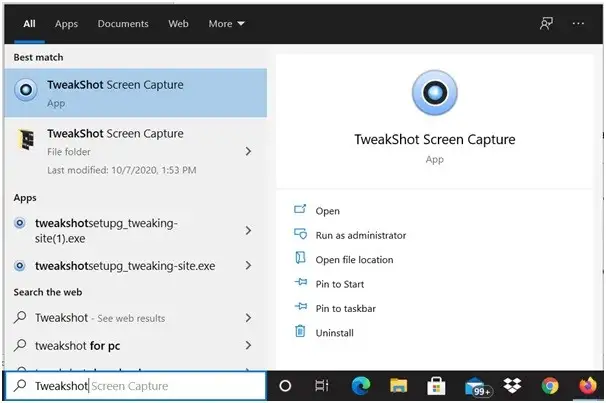Select the All search tab
This screenshot has width=606, height=403.
pyautogui.click(x=29, y=24)
